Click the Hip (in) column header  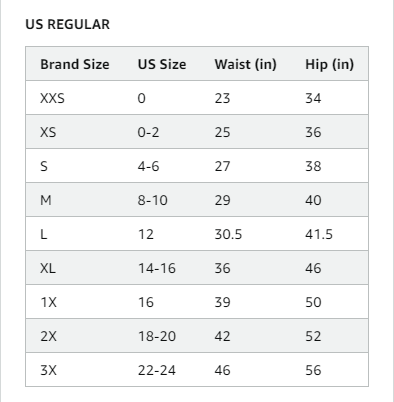pos(330,64)
